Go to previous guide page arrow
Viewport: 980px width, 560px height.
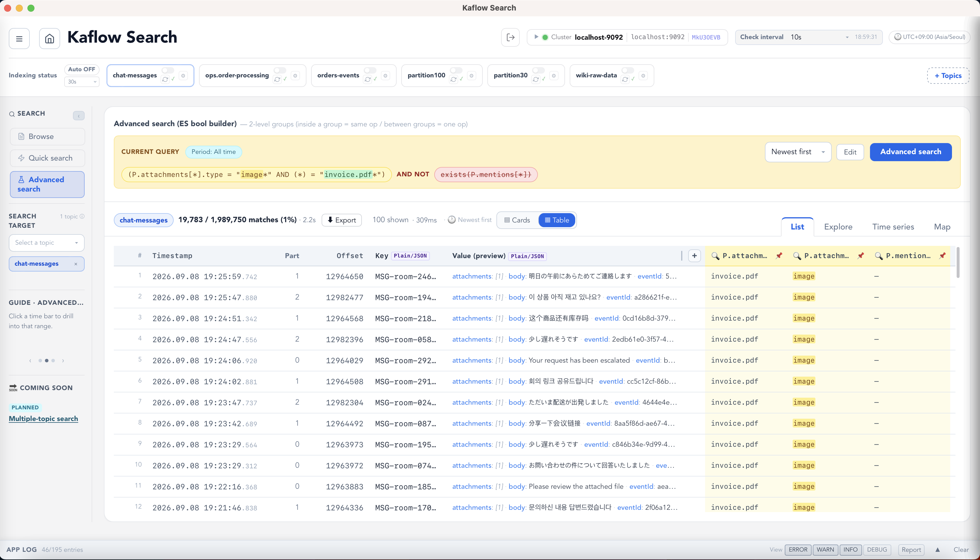[x=30, y=360]
